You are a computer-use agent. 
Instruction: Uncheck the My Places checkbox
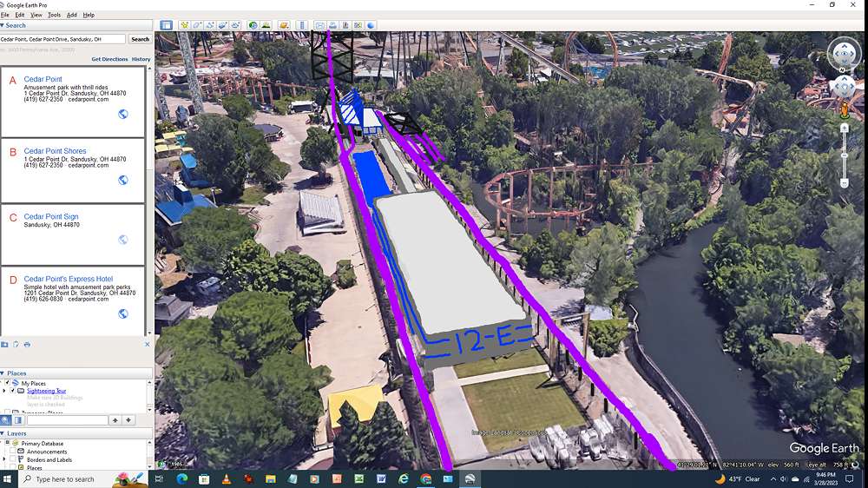pos(7,383)
